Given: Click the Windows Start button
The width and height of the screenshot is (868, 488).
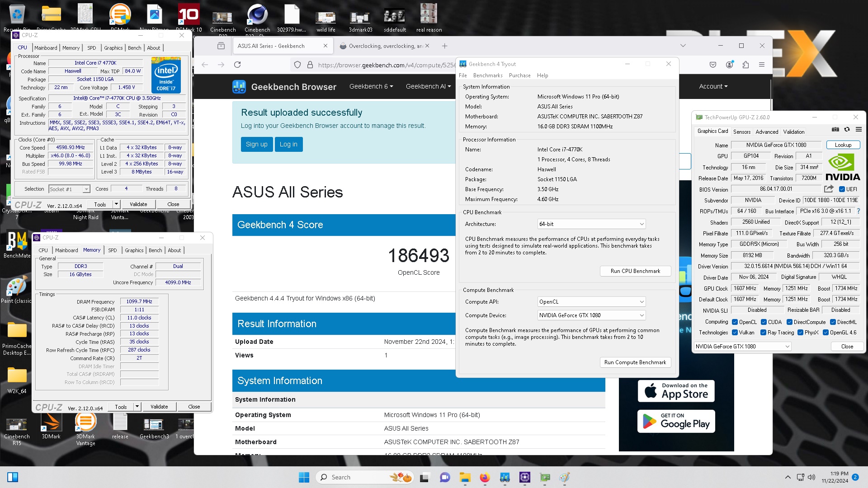Looking at the screenshot, I should (x=304, y=477).
